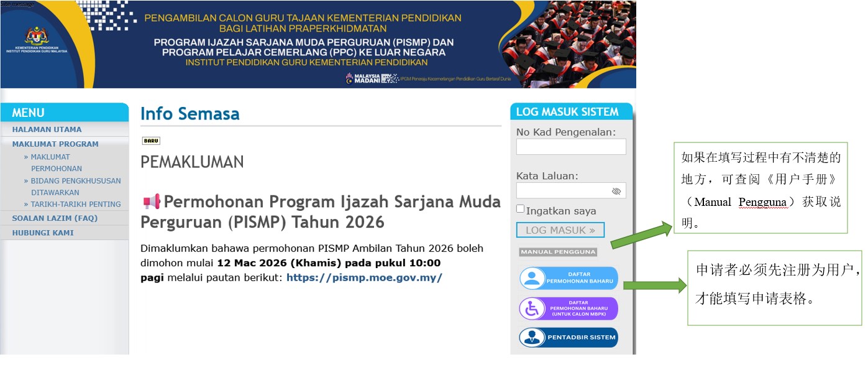The height and width of the screenshot is (367, 868).
Task: Click the BARU badge icon
Action: 151,141
